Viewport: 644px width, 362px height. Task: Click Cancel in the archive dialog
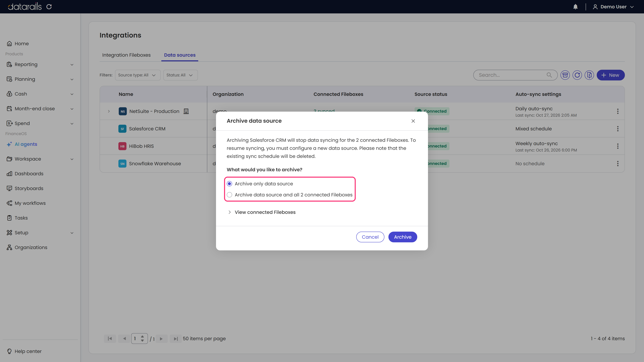pyautogui.click(x=370, y=237)
